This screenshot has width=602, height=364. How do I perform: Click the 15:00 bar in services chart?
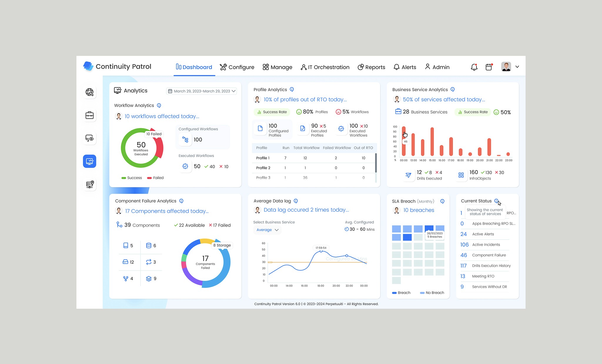(432, 141)
